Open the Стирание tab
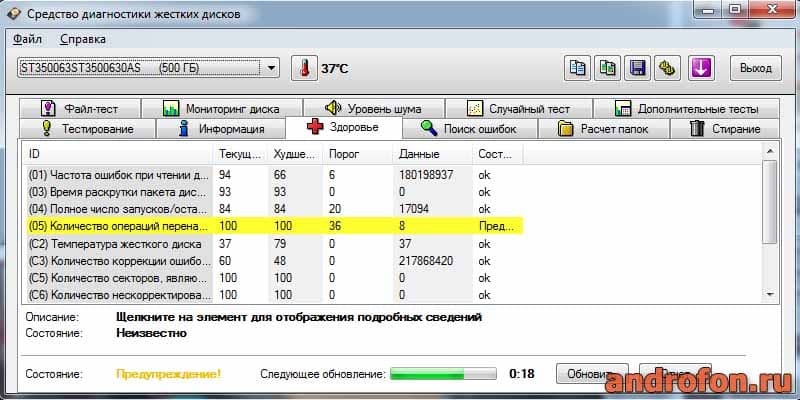The height and width of the screenshot is (400, 800). 725,129
